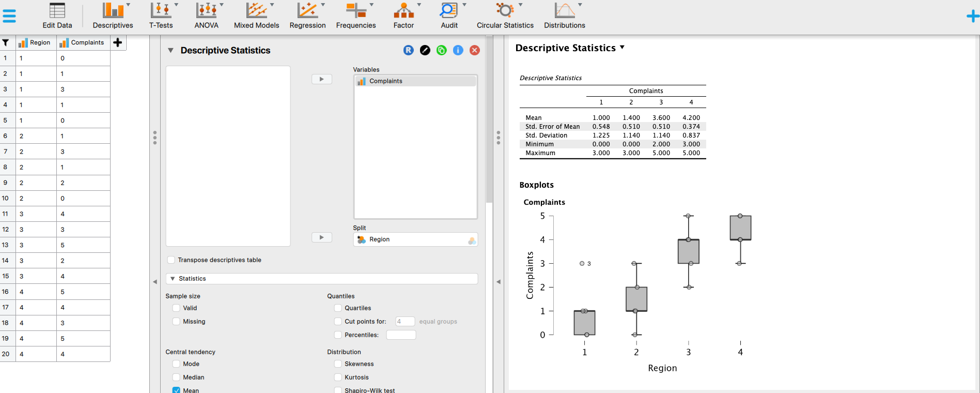Duplicate analysis with green icon
The image size is (980, 393).
point(442,50)
